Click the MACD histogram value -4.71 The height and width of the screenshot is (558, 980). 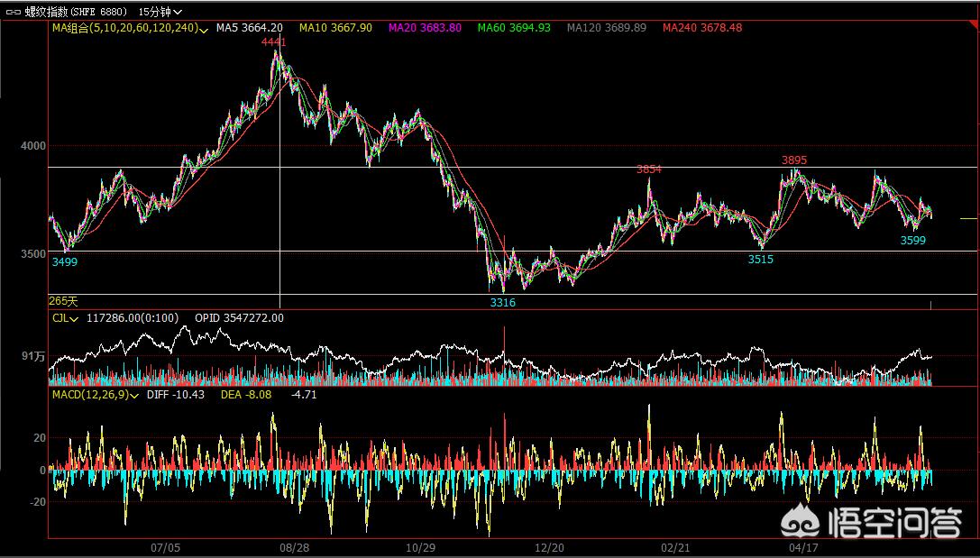click(304, 395)
